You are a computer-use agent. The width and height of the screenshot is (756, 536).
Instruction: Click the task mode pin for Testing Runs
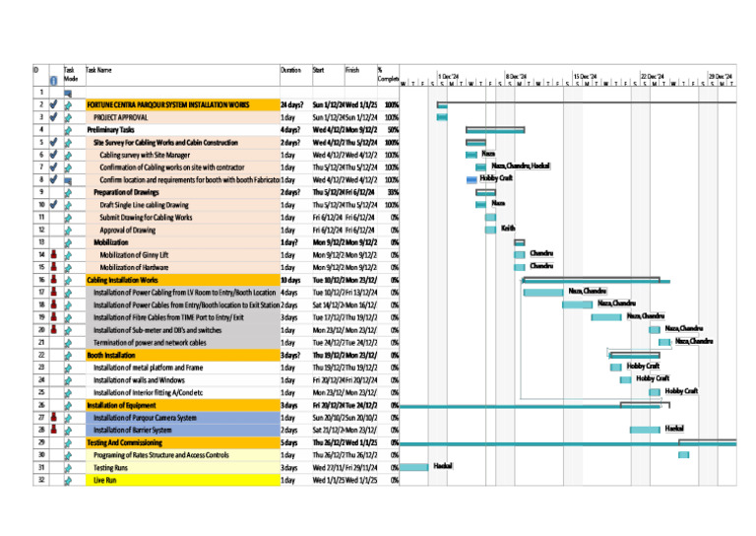[68, 468]
